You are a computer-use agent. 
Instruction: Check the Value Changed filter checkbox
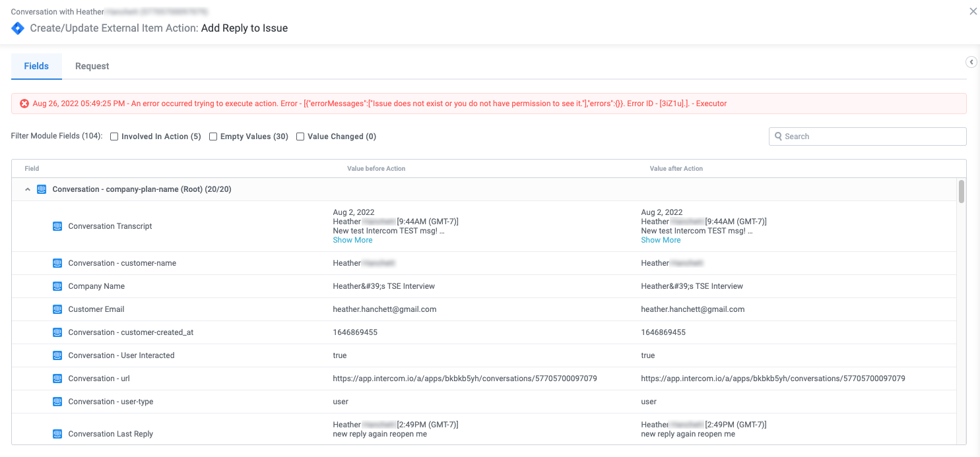pyautogui.click(x=300, y=137)
